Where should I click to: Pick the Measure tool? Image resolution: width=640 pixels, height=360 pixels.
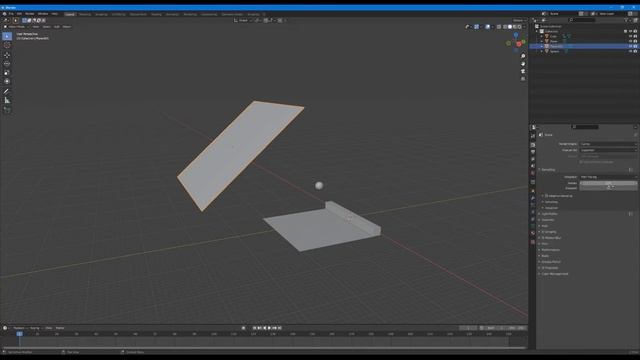tap(7, 100)
